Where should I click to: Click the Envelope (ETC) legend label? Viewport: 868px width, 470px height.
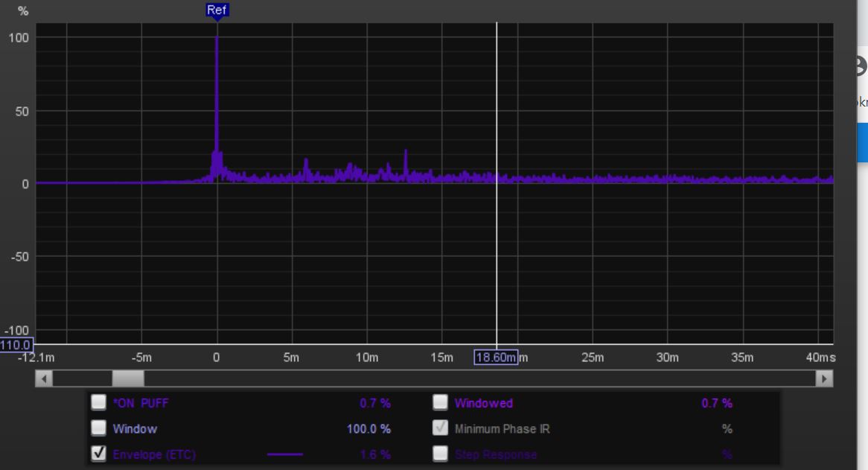pos(154,454)
